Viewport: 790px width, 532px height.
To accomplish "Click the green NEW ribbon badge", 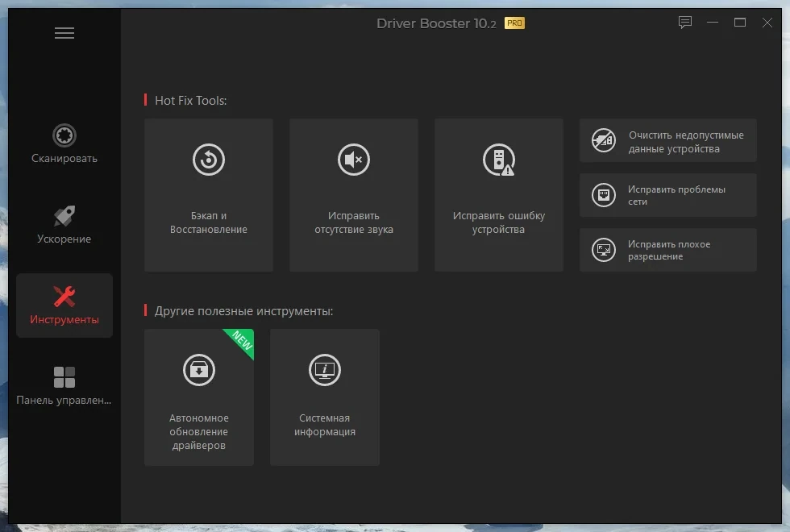I will pyautogui.click(x=242, y=341).
